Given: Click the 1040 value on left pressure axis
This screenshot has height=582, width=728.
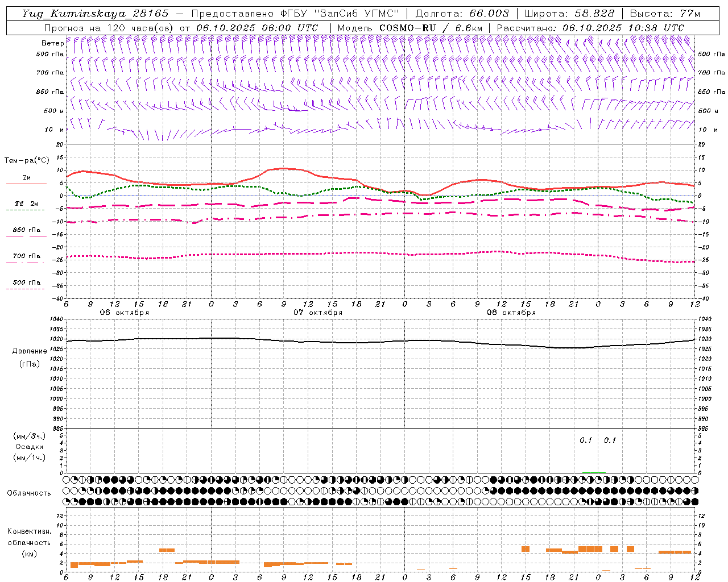Looking at the screenshot, I should pyautogui.click(x=56, y=319).
